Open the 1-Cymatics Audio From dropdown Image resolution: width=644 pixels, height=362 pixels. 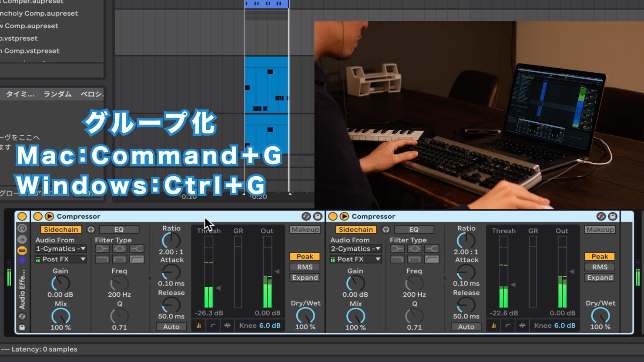coord(61,248)
